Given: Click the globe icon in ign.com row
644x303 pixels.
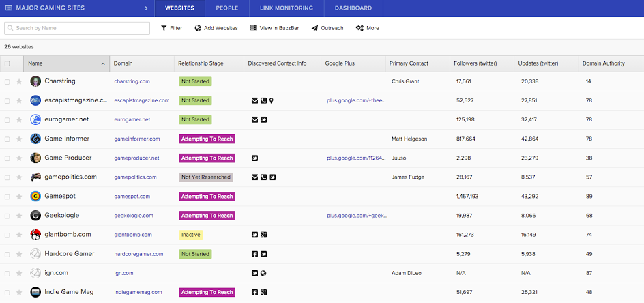Looking at the screenshot, I should click(264, 273).
